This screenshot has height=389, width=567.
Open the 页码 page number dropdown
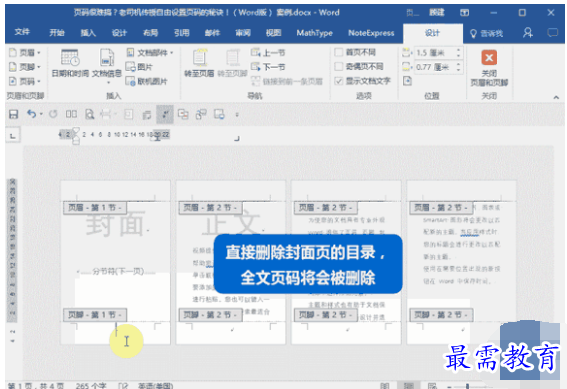tap(25, 81)
